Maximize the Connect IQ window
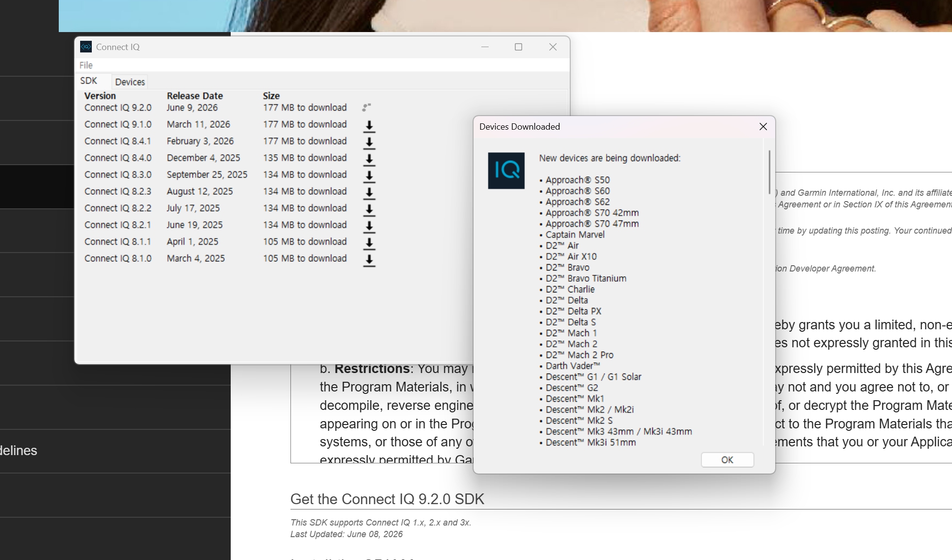This screenshot has width=952, height=560. click(518, 47)
